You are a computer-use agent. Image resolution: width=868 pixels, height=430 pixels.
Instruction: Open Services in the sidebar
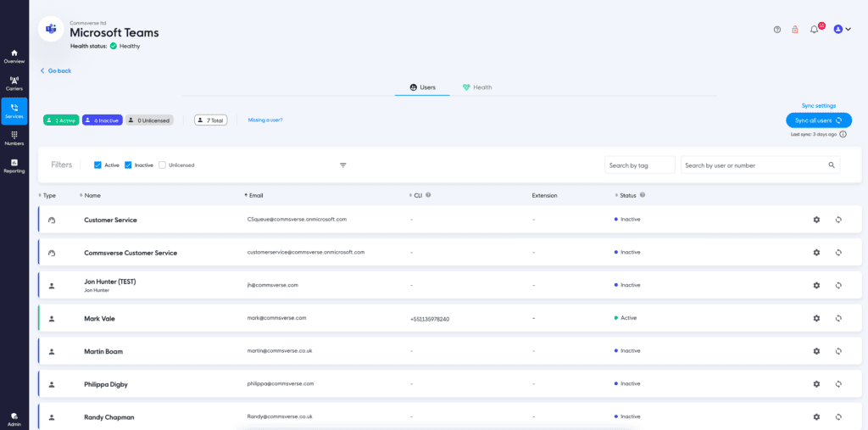coord(14,111)
